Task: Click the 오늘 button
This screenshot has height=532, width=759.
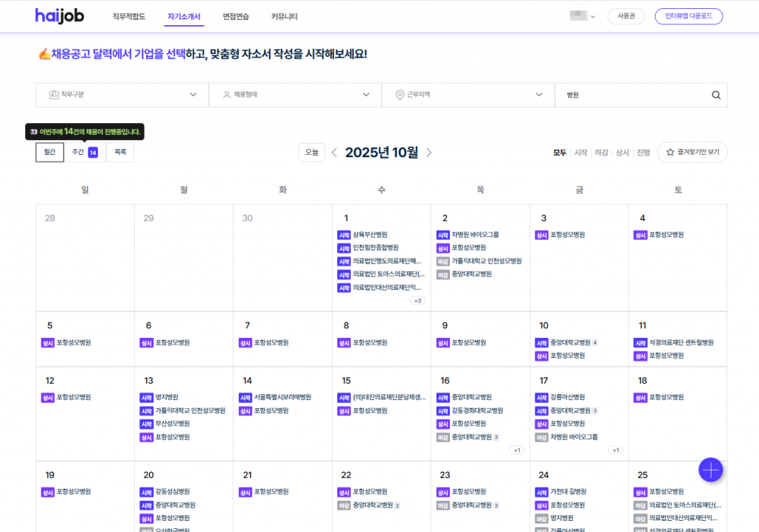Action: coord(312,153)
